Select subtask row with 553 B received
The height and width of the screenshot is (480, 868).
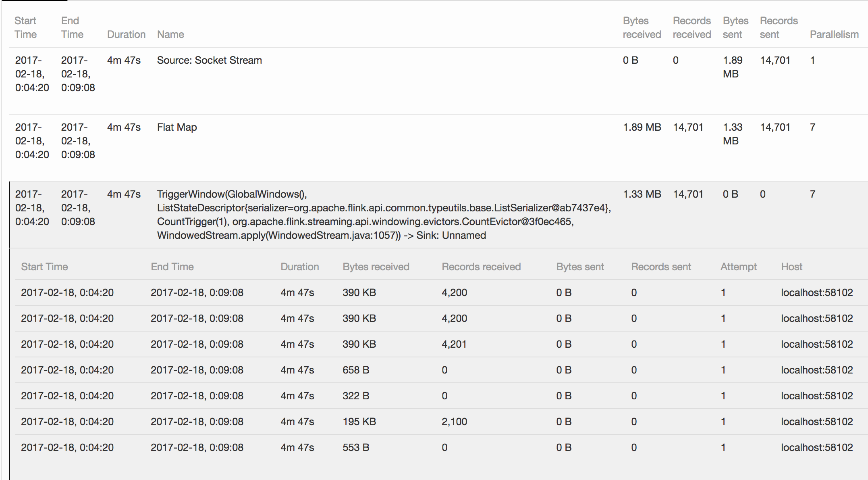tap(356, 447)
